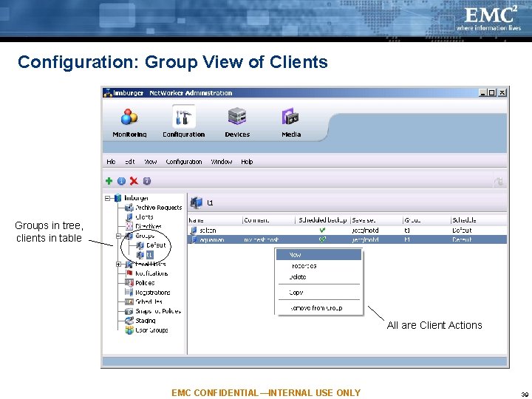The width and height of the screenshot is (532, 399).
Task: Collapse the Groups tree node
Action: point(118,236)
